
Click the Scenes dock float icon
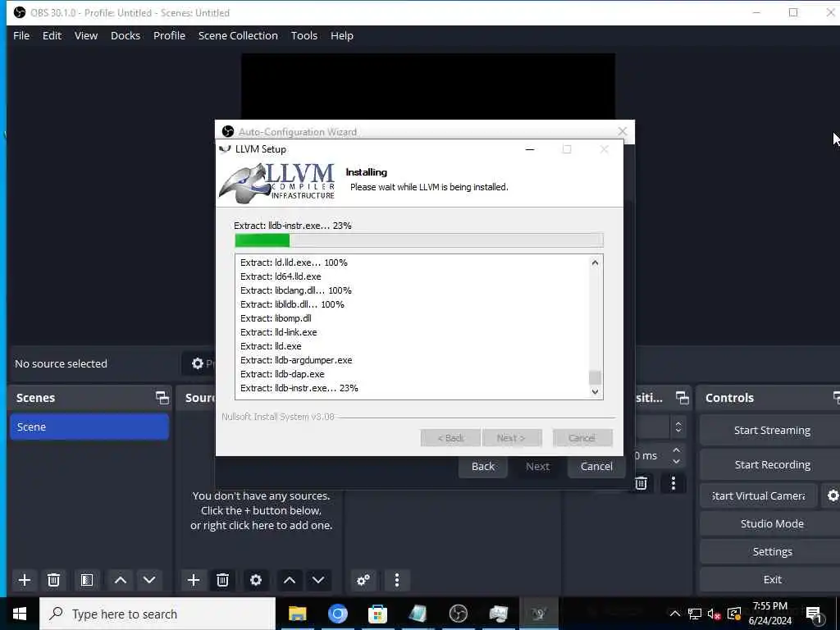tap(162, 398)
